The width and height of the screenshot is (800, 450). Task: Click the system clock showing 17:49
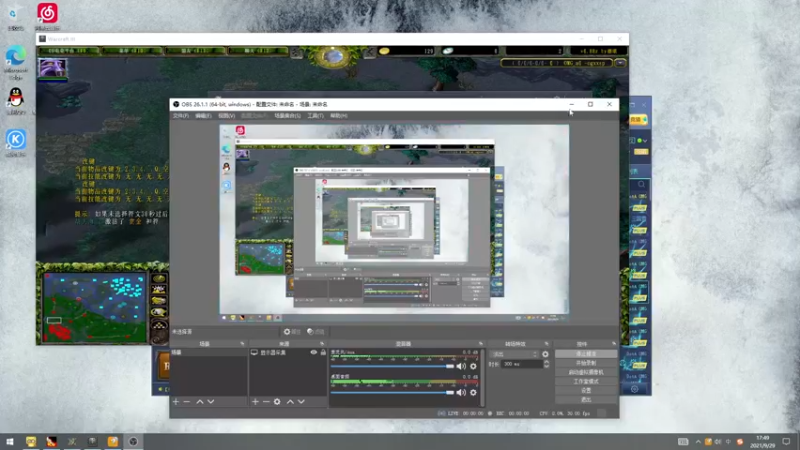763,441
